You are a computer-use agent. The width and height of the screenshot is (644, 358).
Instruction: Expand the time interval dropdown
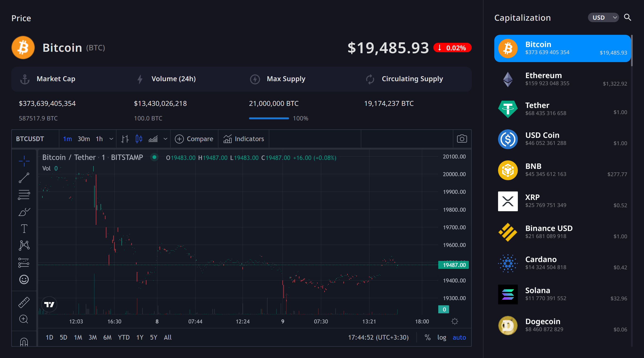pyautogui.click(x=111, y=139)
